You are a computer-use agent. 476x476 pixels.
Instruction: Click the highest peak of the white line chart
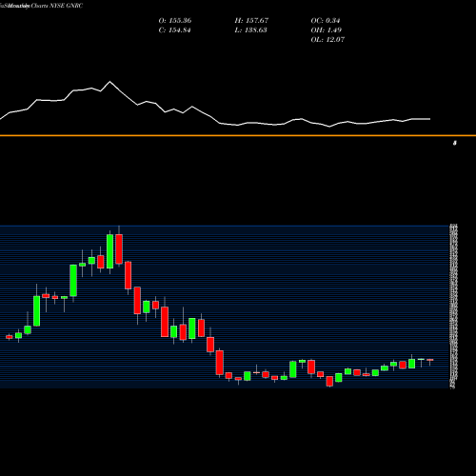tap(110, 82)
